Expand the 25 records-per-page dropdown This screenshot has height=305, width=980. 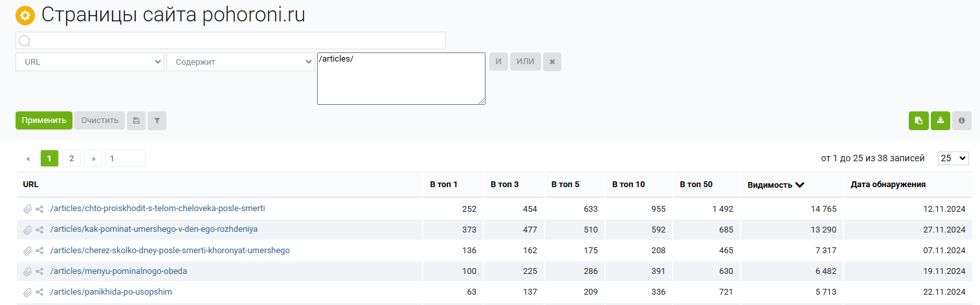(953, 158)
